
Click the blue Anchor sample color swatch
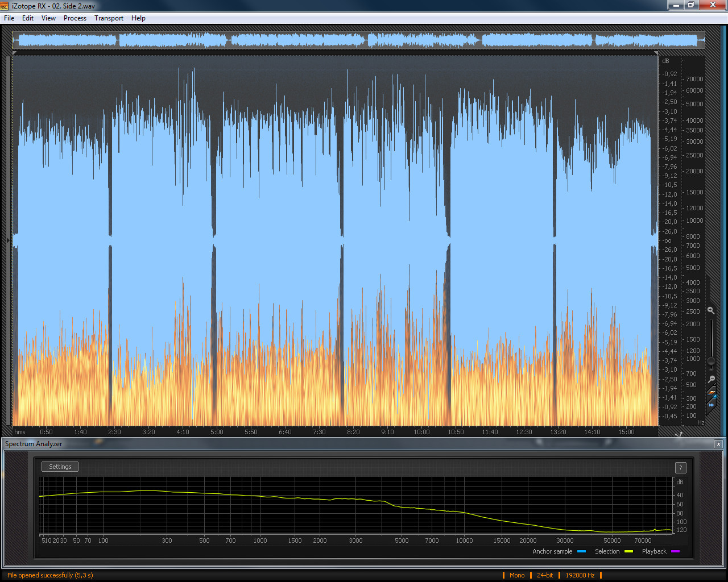[x=581, y=551]
